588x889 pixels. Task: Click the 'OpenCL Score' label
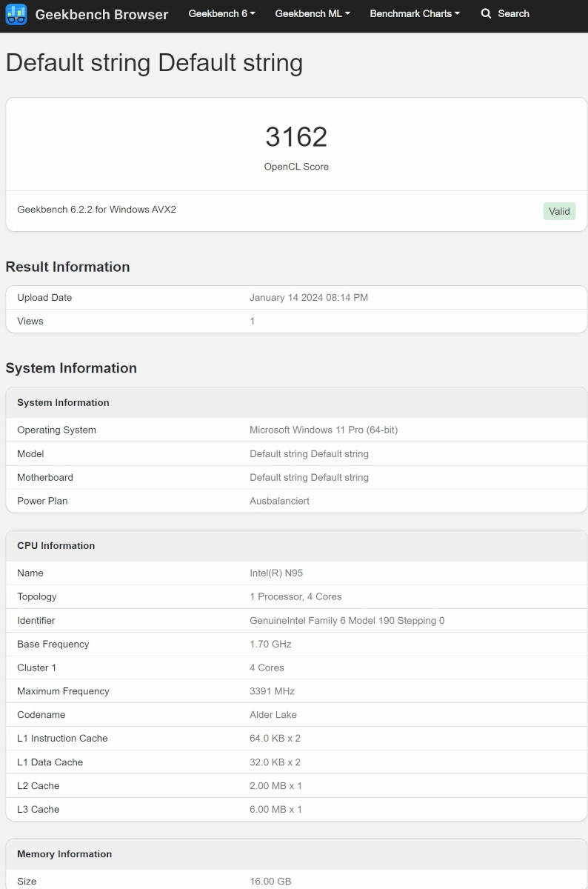[296, 167]
